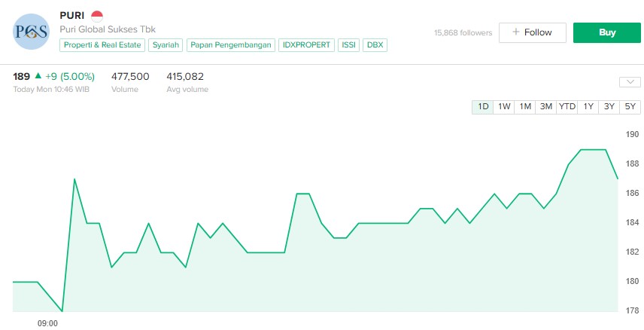The width and height of the screenshot is (644, 330).
Task: Follow the PURI stock
Action: 533,32
